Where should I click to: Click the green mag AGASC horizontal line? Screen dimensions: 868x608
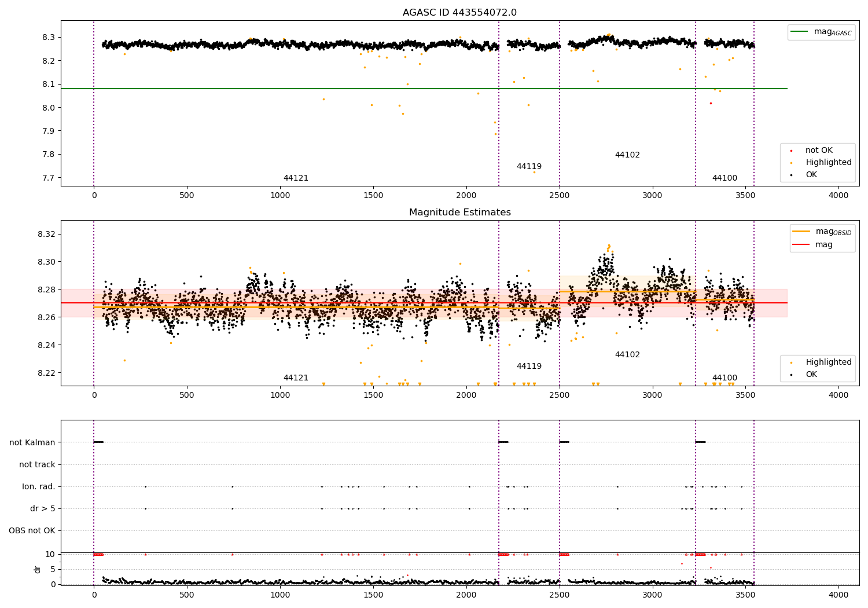click(424, 89)
